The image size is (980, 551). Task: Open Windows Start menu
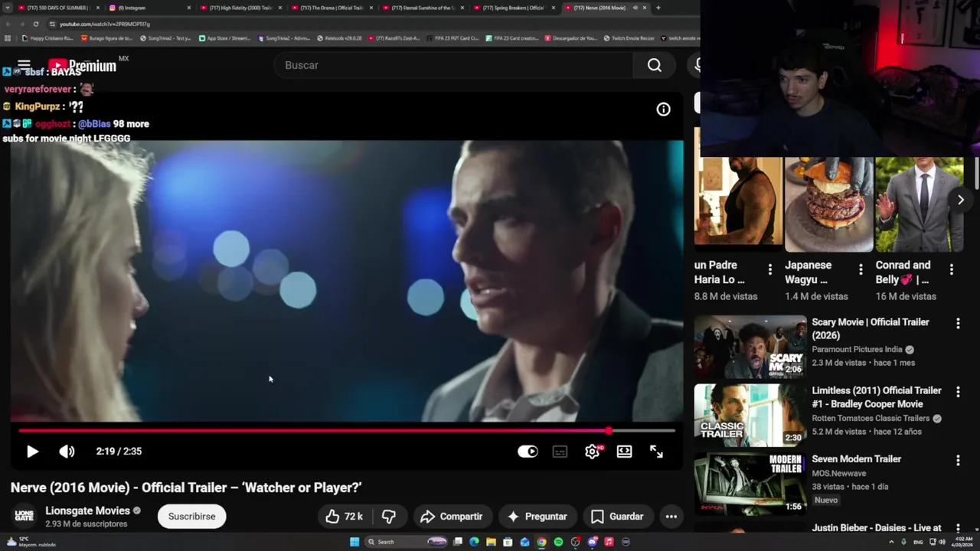(x=354, y=542)
